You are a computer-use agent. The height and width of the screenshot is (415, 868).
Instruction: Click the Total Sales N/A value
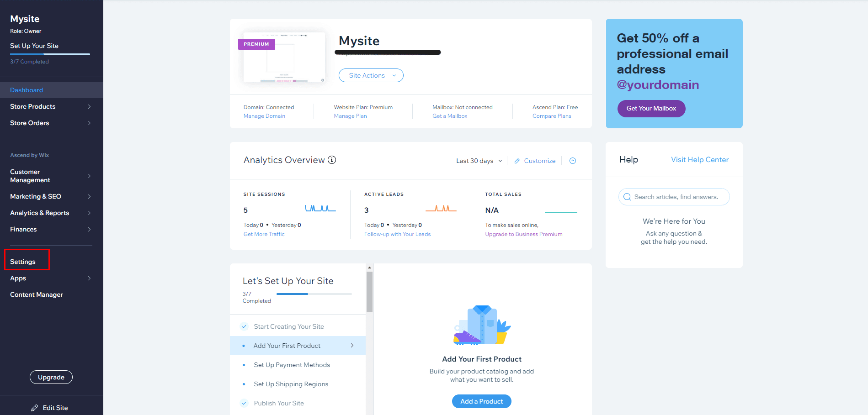[492, 210]
